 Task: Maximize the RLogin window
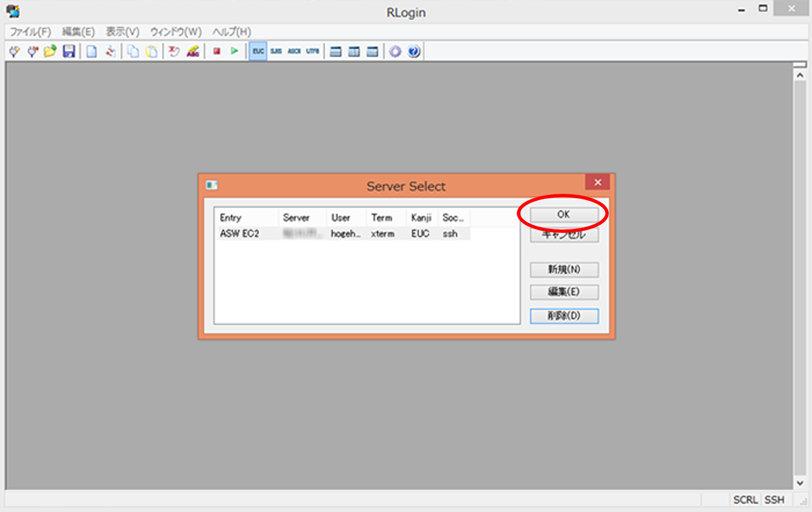click(763, 8)
